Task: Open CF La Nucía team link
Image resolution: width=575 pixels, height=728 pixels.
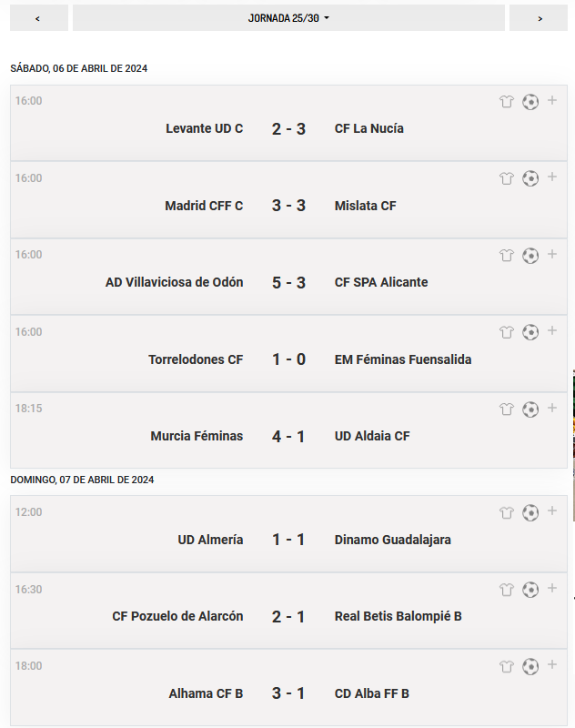Action: point(369,128)
